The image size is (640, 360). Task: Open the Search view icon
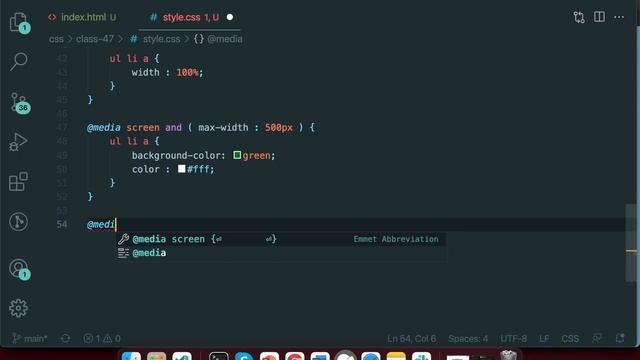pyautogui.click(x=19, y=62)
